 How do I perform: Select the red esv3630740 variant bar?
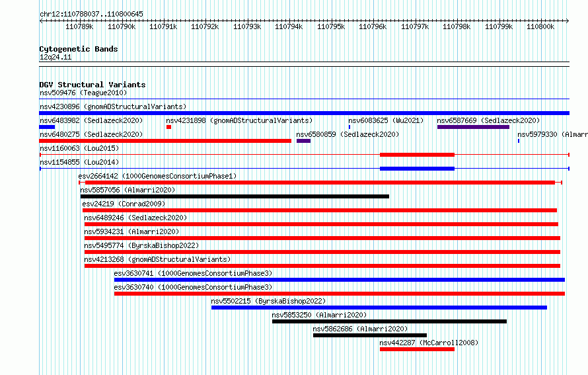340,294
